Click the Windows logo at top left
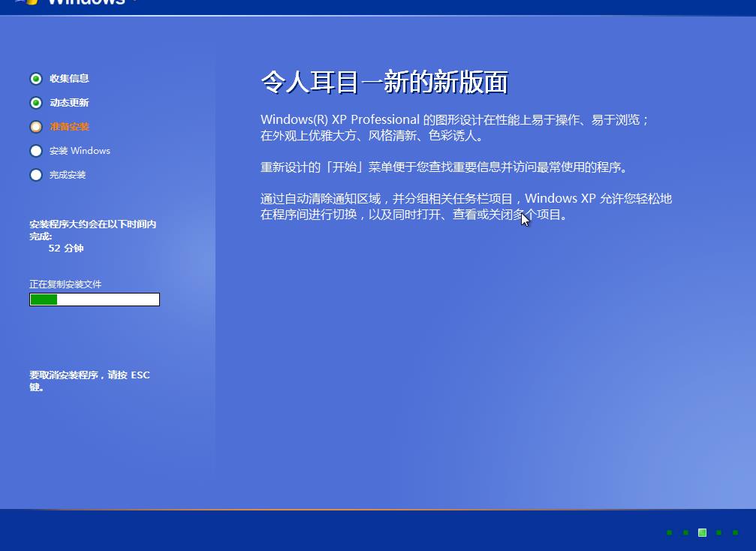756x551 pixels. tap(26, 2)
